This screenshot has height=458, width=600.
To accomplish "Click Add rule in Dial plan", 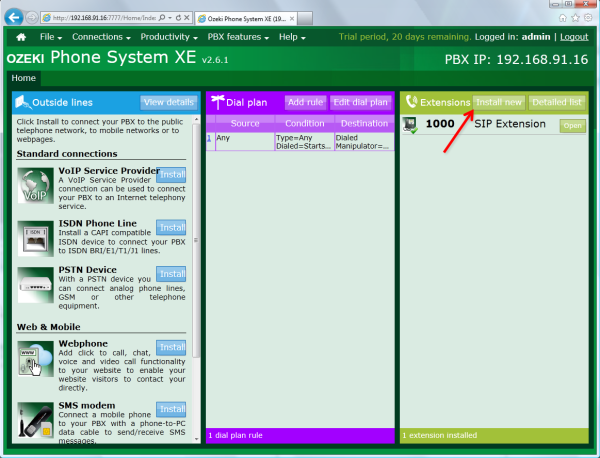I will (305, 102).
